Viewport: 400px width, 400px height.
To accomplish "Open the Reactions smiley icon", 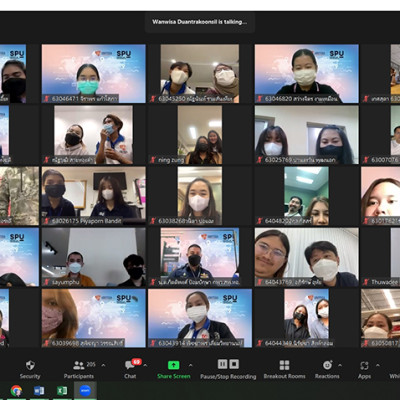I will pos(327,365).
